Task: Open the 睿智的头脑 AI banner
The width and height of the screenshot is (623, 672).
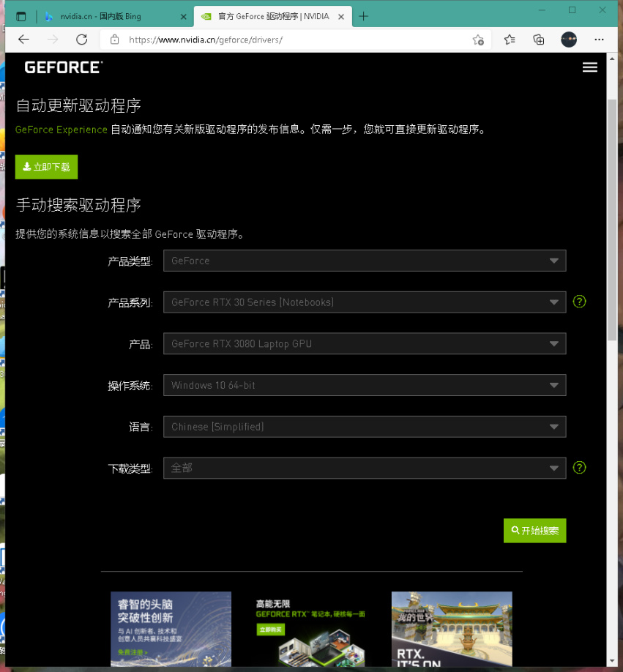Action: coord(171,629)
